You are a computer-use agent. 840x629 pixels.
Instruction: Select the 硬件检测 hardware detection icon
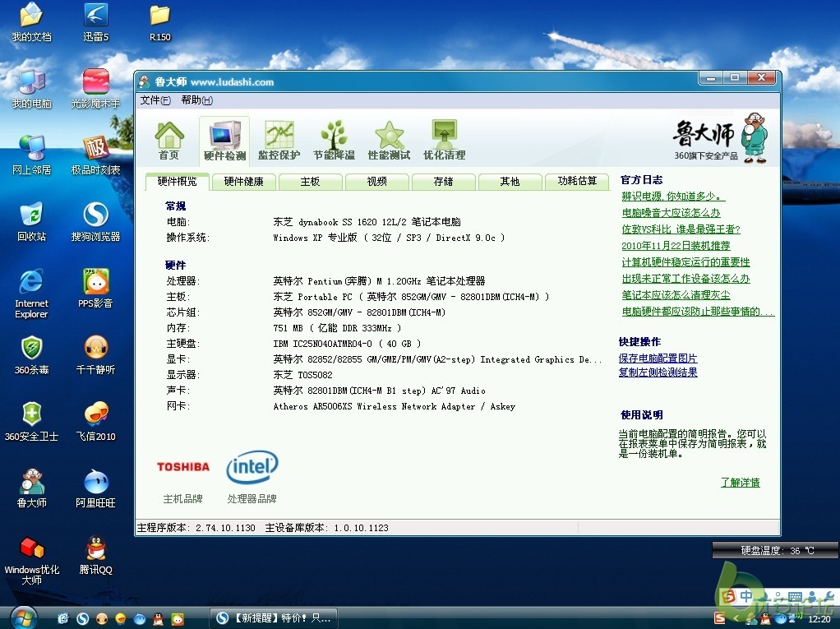point(224,138)
